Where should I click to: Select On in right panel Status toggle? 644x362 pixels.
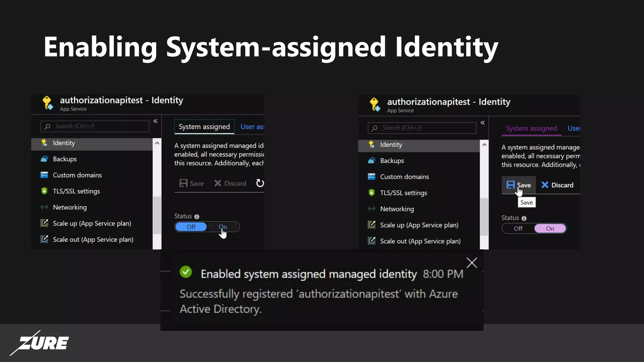pyautogui.click(x=550, y=228)
